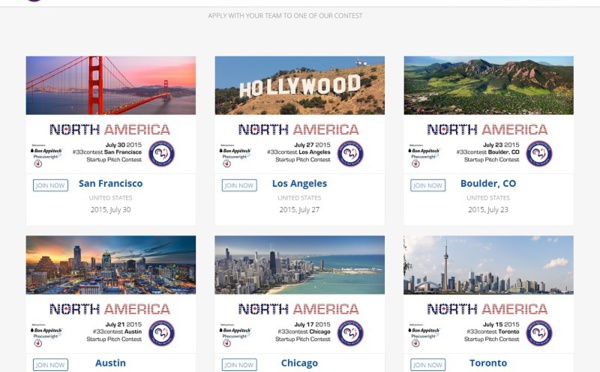Open the Austin skyline photo

click(x=111, y=265)
